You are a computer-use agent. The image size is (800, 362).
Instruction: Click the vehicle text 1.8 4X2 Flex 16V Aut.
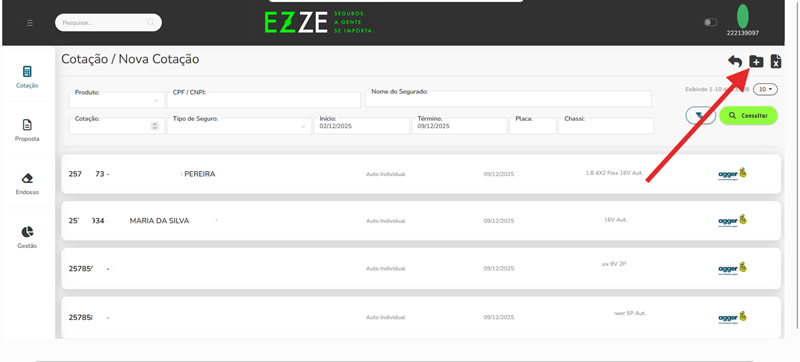(x=614, y=173)
